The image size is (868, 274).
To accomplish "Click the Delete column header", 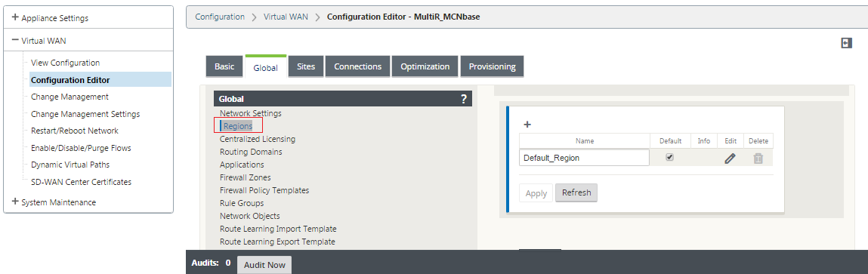I will [x=758, y=141].
